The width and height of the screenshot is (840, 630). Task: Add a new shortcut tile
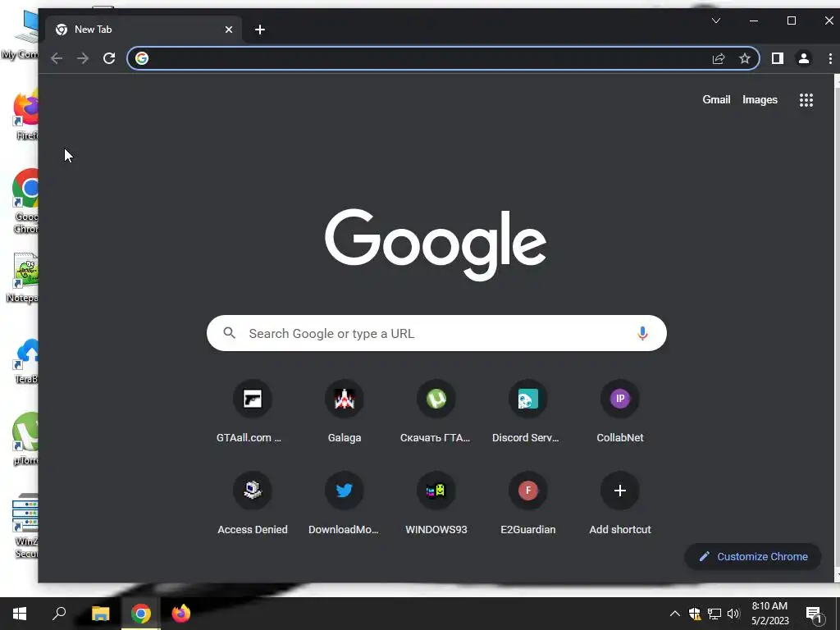pos(620,504)
